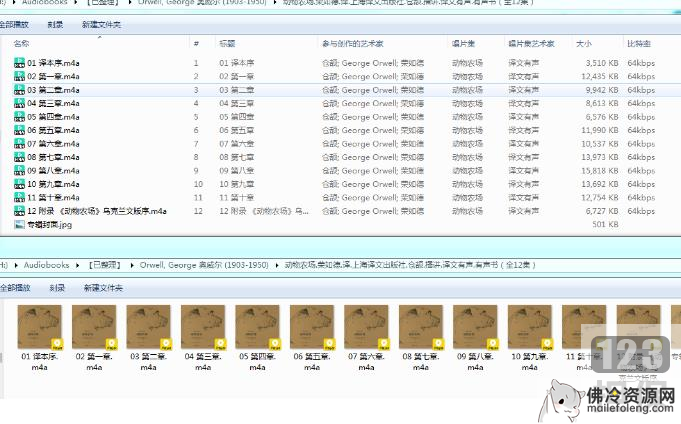The height and width of the screenshot is (424, 681).
Task: Click the 05 第四章.m4a album cover thumbnail
Action: pos(258,327)
